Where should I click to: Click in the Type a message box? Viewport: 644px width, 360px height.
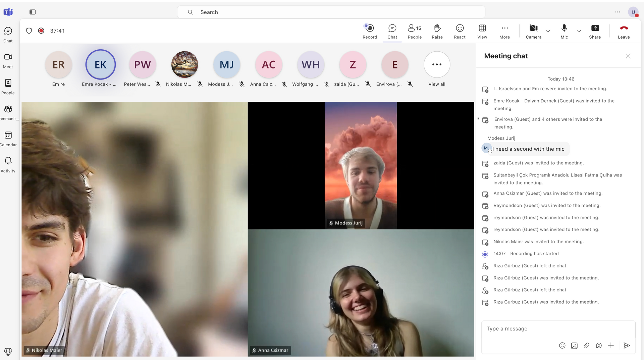point(558,329)
